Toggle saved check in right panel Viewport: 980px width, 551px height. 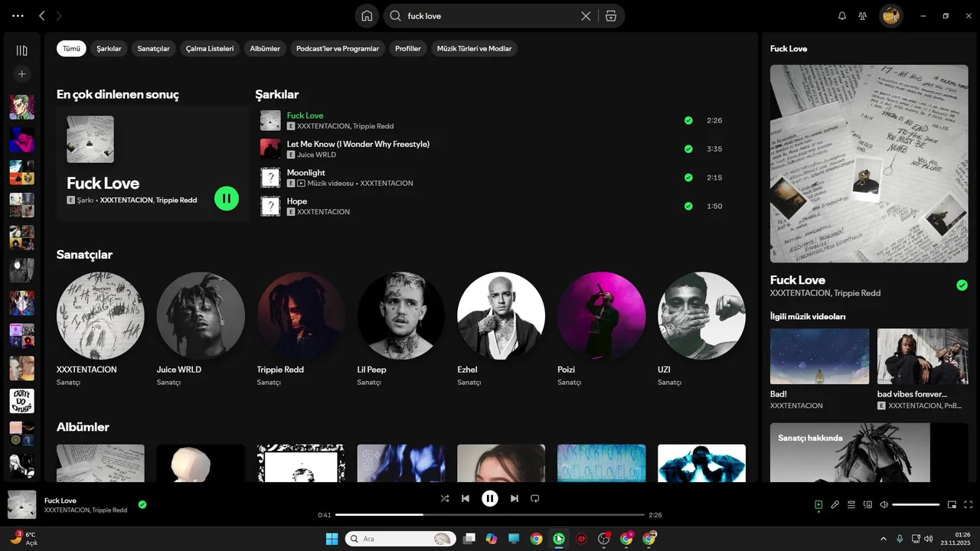962,285
